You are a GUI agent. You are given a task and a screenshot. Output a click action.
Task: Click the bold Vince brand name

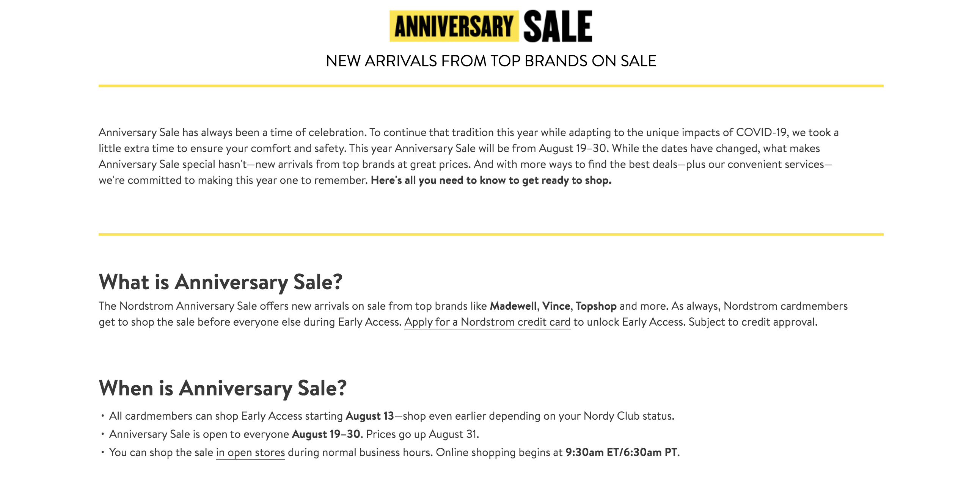tap(556, 306)
